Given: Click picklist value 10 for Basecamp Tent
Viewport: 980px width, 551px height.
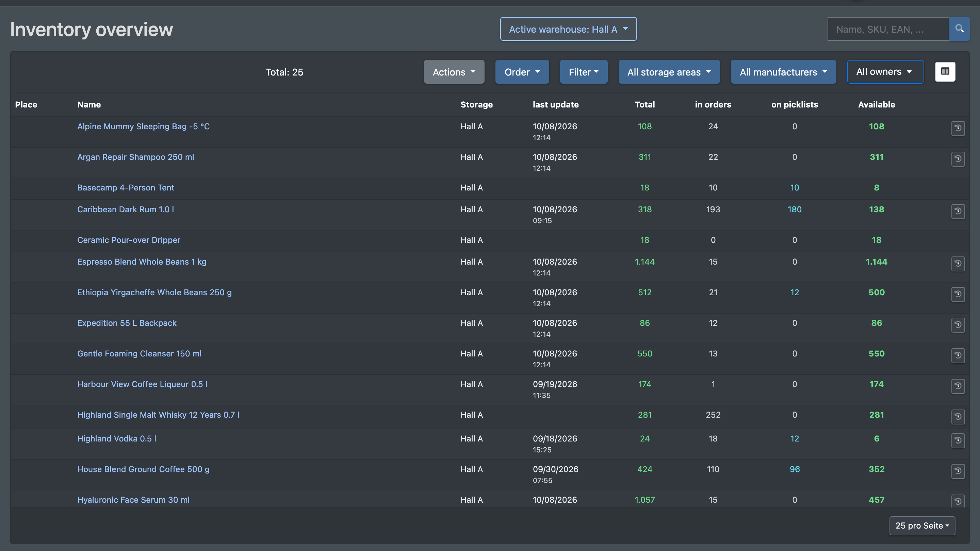Looking at the screenshot, I should point(794,187).
